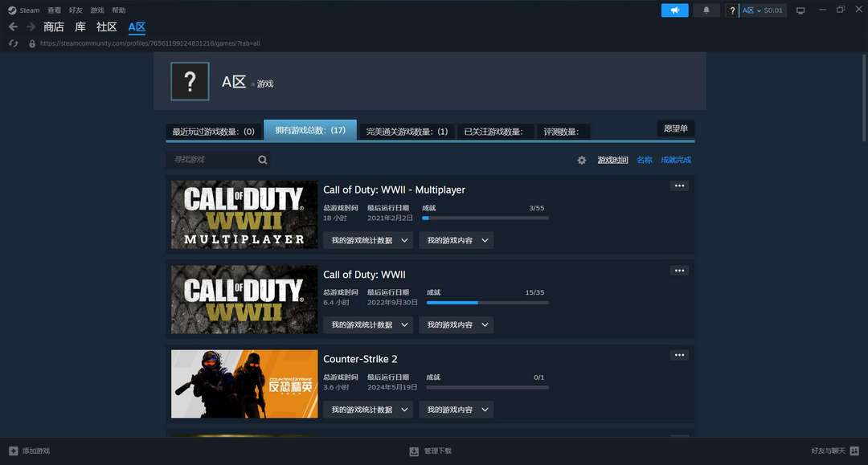Open Call of Duty: WWII title link
Image resolution: width=868 pixels, height=465 pixels.
[364, 274]
